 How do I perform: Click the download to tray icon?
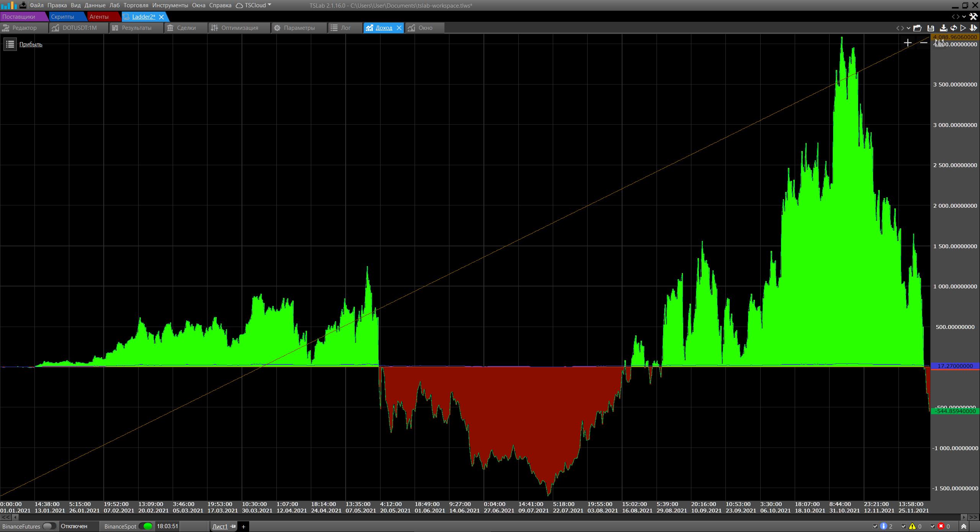click(943, 28)
